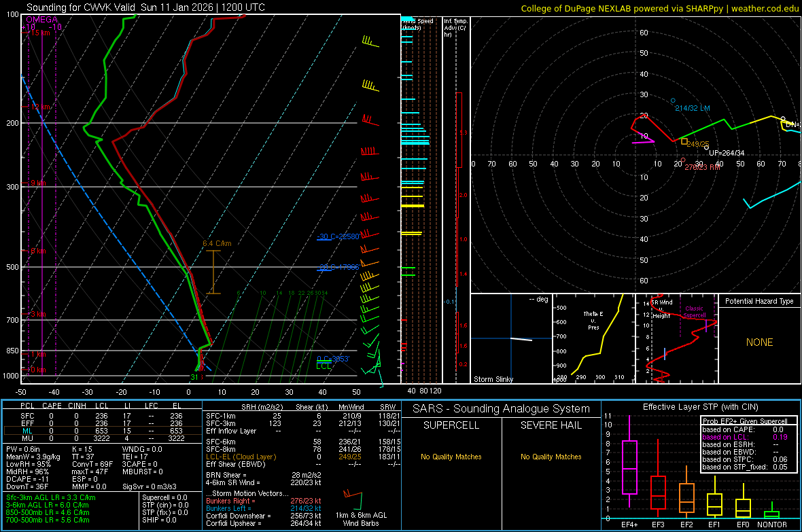The width and height of the screenshot is (802, 532).
Task: Click the 'Potential Hazard Type' heading
Action: 759,301
